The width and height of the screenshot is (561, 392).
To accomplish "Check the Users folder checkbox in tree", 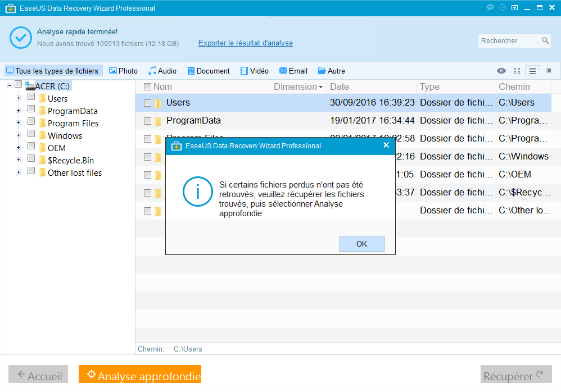I will click(x=31, y=97).
